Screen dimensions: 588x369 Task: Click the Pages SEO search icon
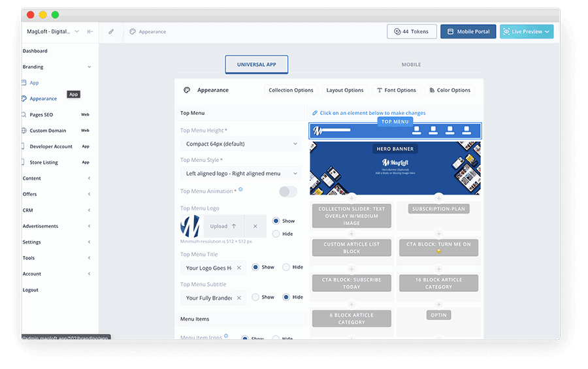(x=24, y=115)
